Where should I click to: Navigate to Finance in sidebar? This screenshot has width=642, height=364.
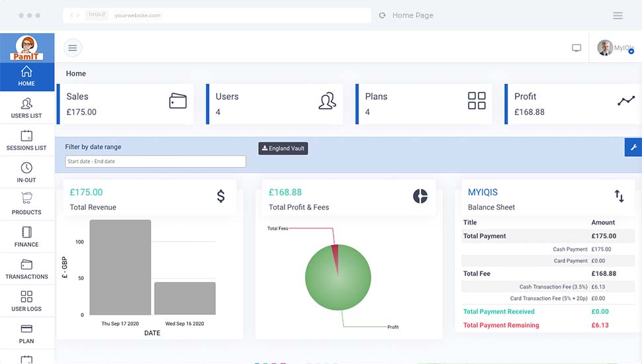26,237
